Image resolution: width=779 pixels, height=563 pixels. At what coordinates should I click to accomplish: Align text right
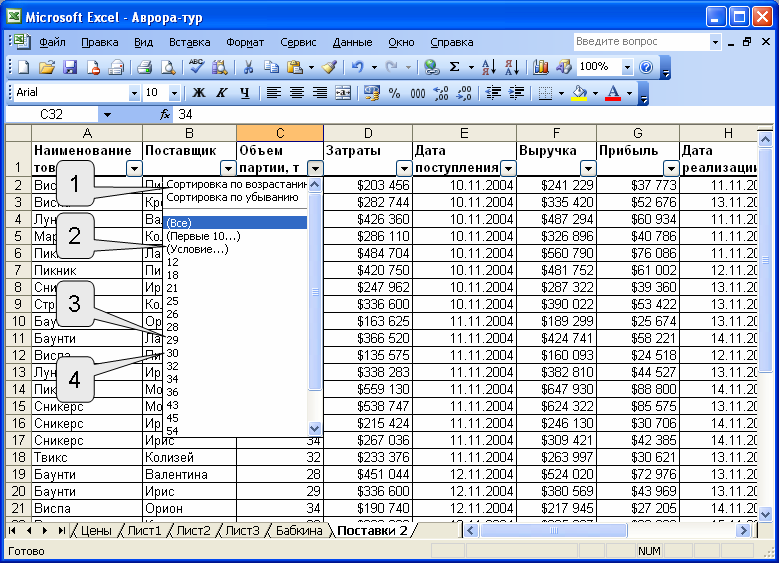(x=319, y=92)
